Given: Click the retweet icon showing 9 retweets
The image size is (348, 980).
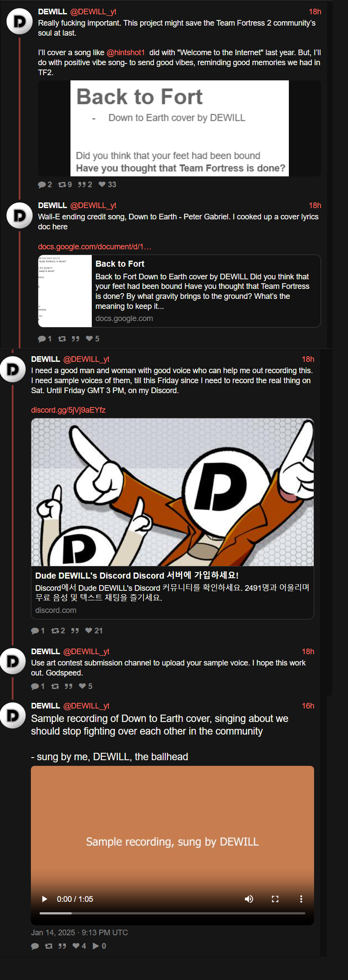Looking at the screenshot, I should click(x=62, y=185).
